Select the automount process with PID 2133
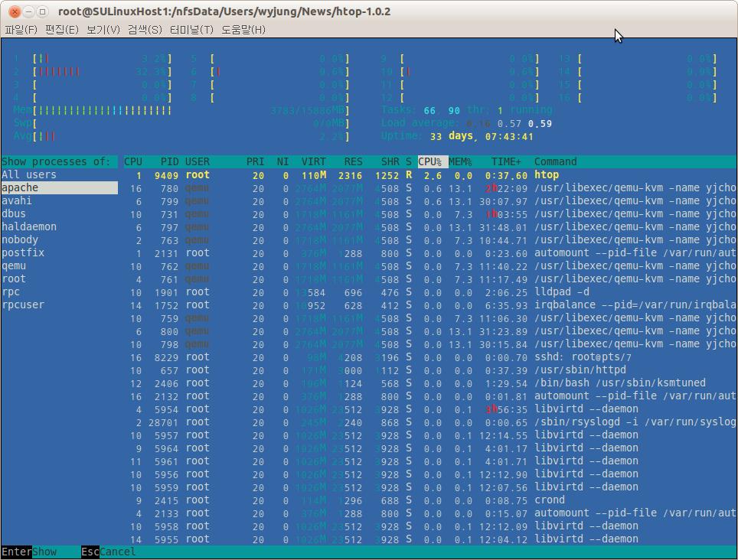 coord(430,513)
